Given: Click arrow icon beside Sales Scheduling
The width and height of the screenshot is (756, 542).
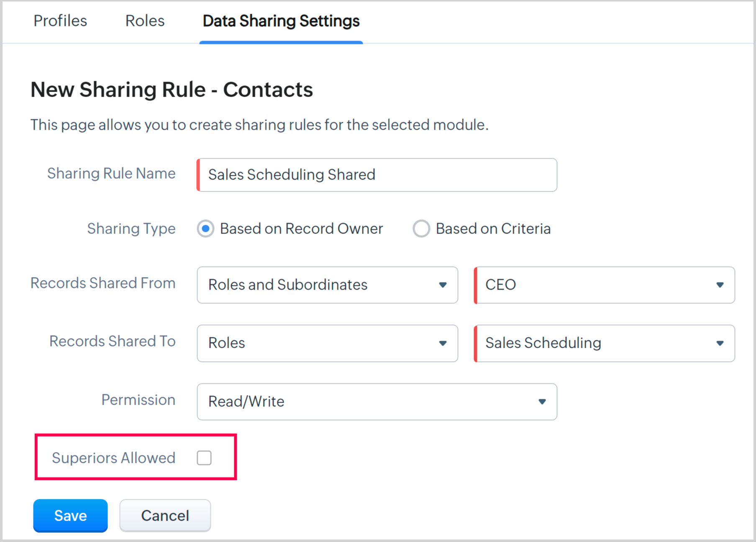Looking at the screenshot, I should pos(720,343).
